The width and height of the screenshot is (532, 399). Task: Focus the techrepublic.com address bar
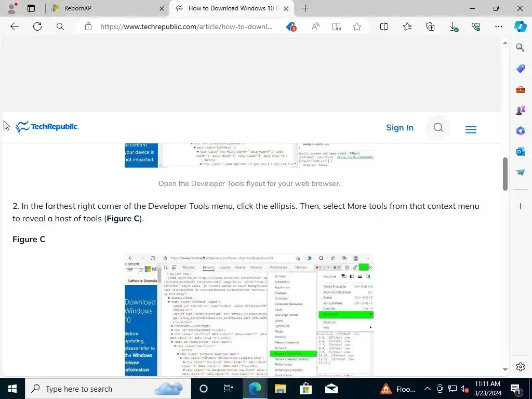coord(187,26)
